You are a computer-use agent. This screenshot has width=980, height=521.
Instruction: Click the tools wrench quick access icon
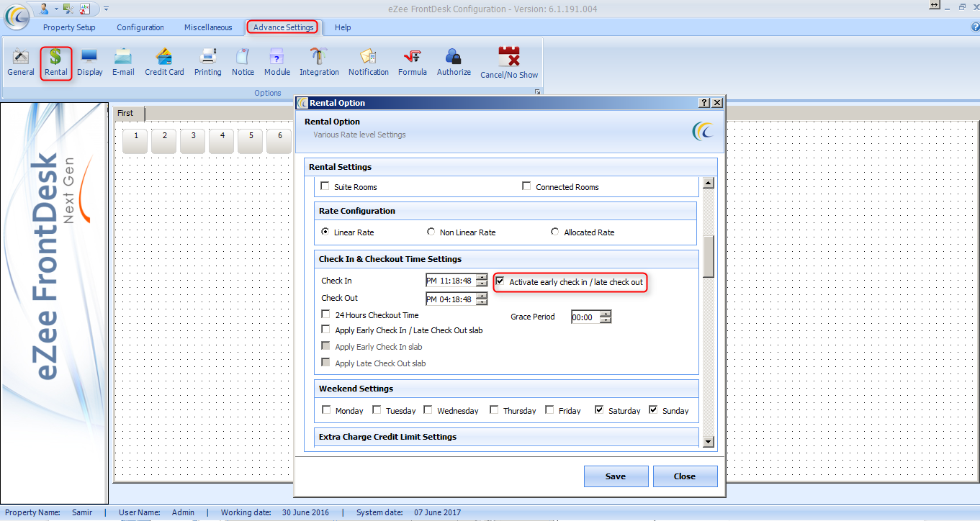pos(68,9)
